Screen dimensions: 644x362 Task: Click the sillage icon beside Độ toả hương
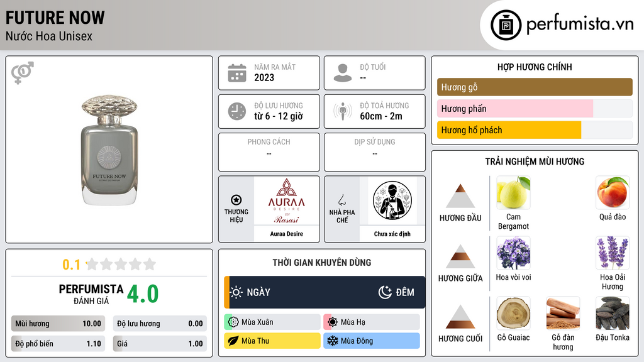[x=343, y=111]
